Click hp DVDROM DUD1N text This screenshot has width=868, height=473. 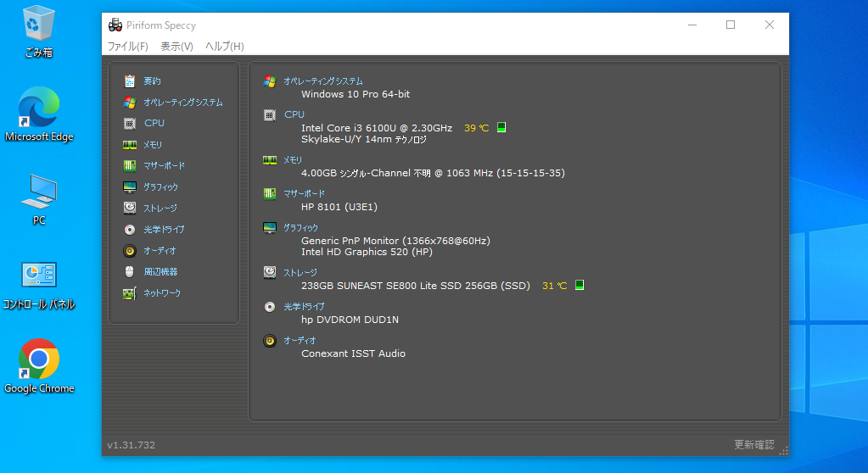[350, 320]
